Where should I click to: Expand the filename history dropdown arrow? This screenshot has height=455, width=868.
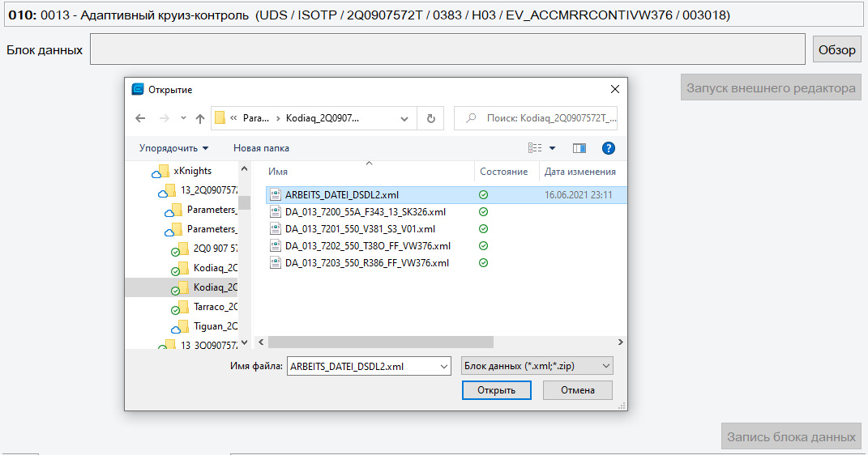click(x=444, y=367)
